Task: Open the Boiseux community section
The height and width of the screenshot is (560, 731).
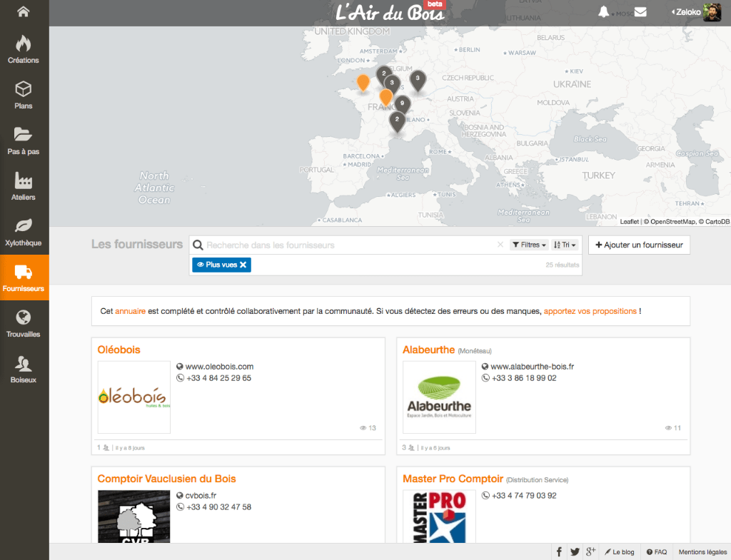Action: [24, 369]
